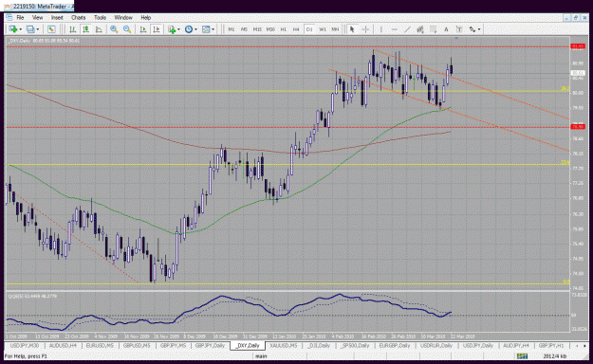This screenshot has height=364, width=593.
Task: Open the Tools menu
Action: pos(100,17)
